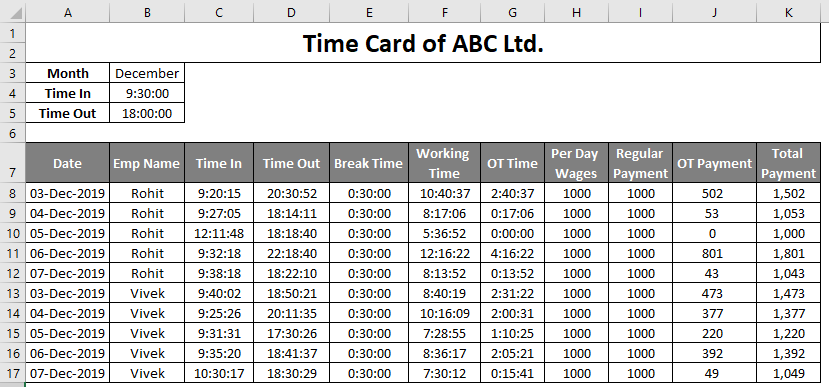The height and width of the screenshot is (387, 829).
Task: Click the title 'Time Card of ABC Ltd.'
Action: coord(423,43)
